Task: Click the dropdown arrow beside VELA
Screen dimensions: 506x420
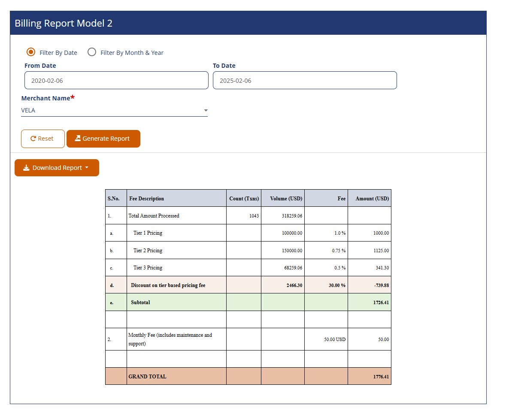Action: pos(206,110)
